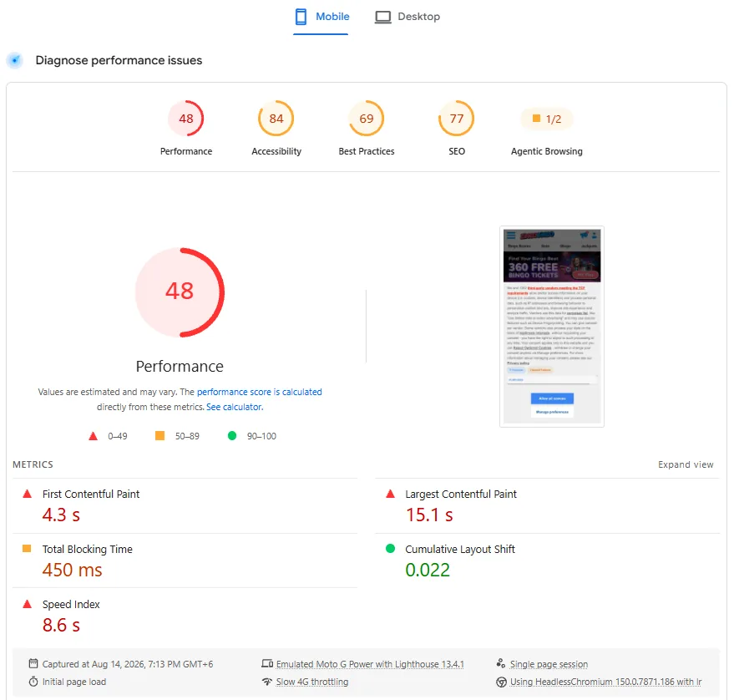Image resolution: width=734 pixels, height=700 pixels.
Task: Click the orange square 50–89 legend icon
Action: [x=160, y=435]
